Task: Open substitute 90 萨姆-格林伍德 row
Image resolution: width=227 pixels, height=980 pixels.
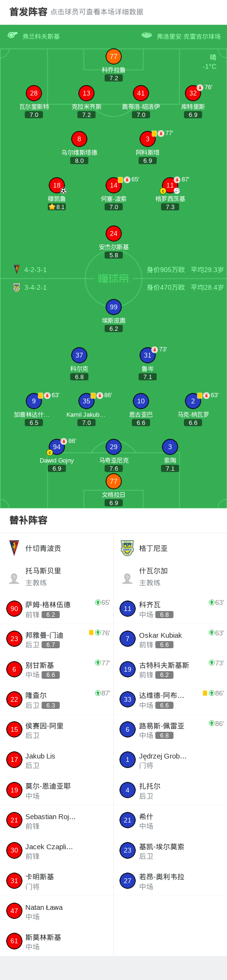Action: click(x=56, y=609)
